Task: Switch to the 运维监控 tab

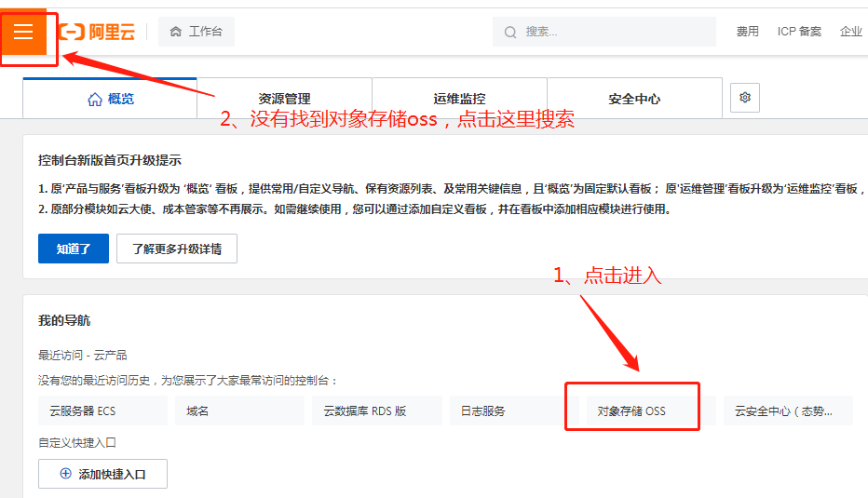Action: (x=459, y=99)
